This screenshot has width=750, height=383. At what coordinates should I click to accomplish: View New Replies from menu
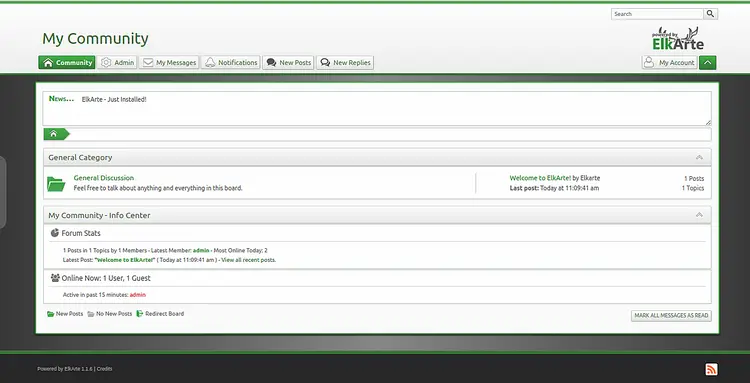tap(345, 63)
